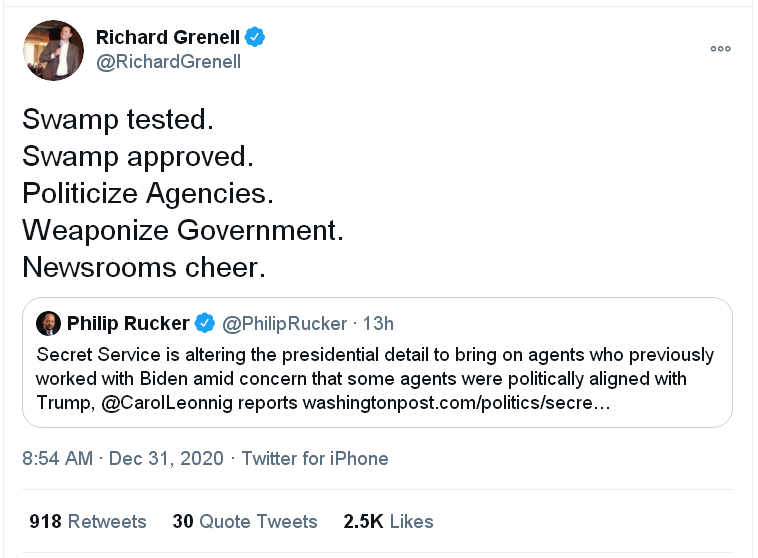Click the tweet text 'Swamp tested.'

(x=118, y=120)
